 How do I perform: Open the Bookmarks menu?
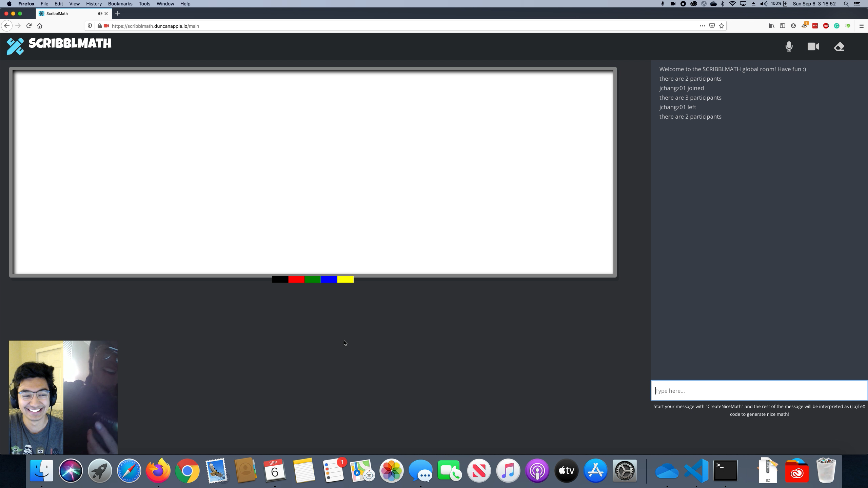(120, 4)
